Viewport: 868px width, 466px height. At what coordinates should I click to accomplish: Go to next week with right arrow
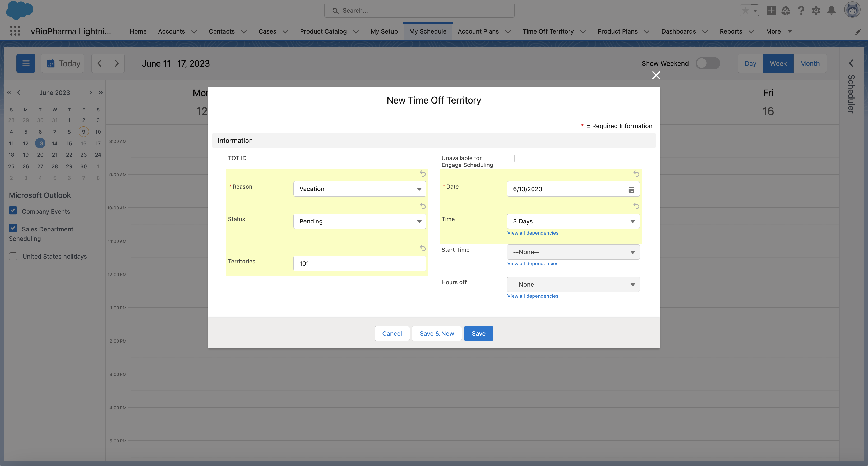116,63
